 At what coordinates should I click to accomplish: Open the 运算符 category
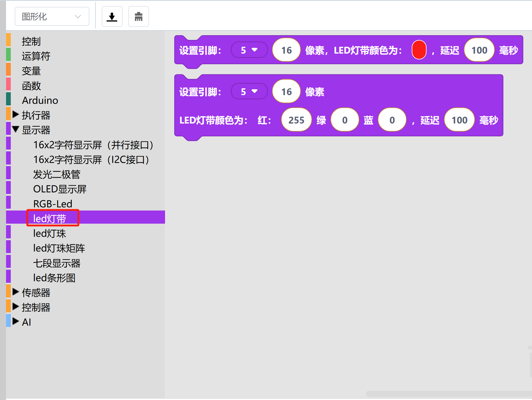point(36,56)
